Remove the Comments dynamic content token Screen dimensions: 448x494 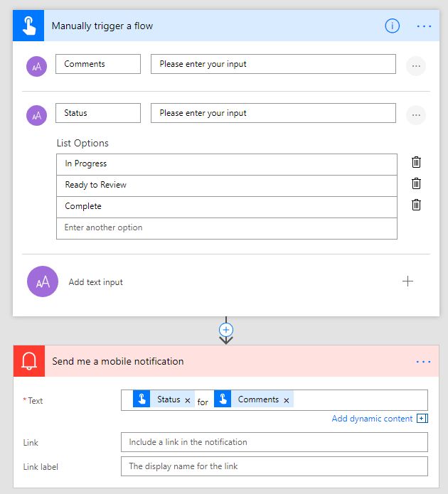[287, 401]
